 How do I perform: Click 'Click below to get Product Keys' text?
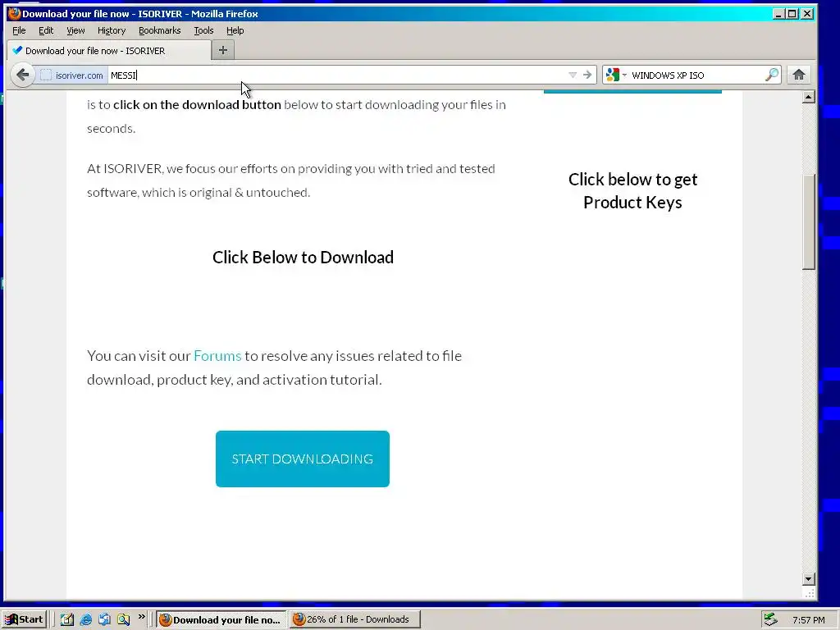click(632, 190)
